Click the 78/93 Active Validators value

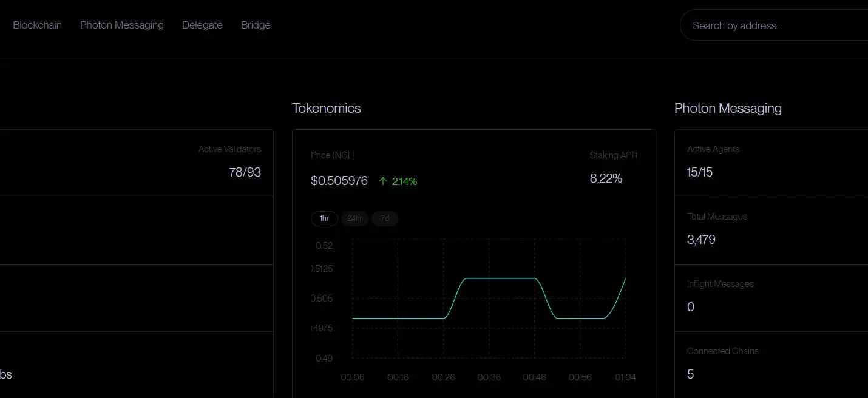click(x=245, y=172)
